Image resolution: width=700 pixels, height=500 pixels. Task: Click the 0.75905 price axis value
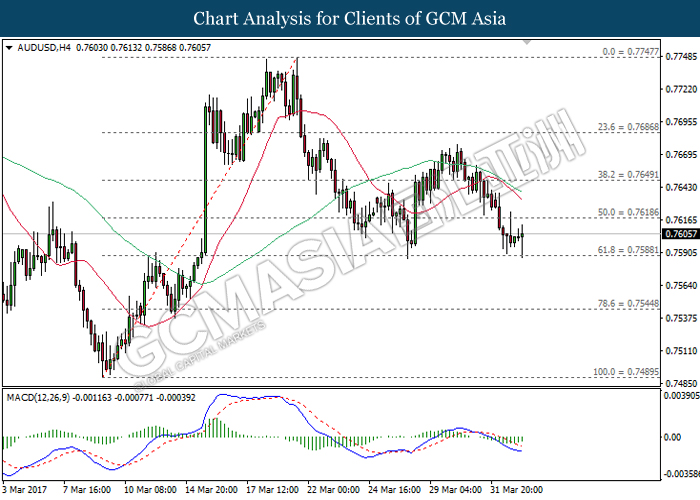[681, 253]
